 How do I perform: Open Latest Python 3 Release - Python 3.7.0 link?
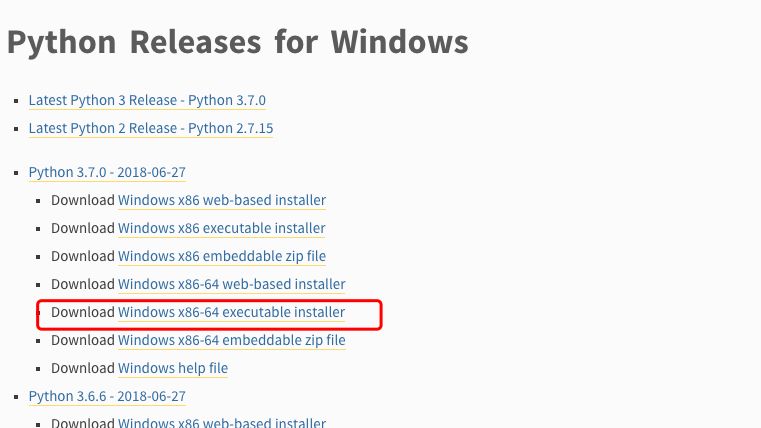click(147, 100)
